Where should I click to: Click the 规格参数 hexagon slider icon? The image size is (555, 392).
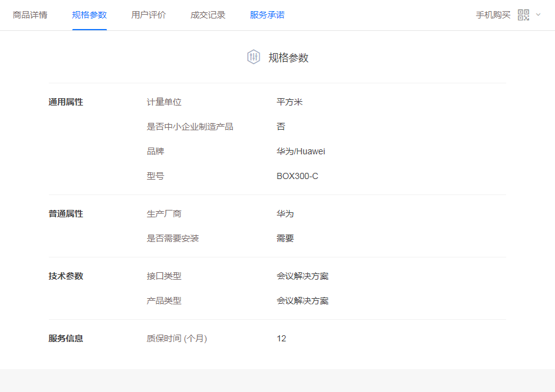point(253,57)
